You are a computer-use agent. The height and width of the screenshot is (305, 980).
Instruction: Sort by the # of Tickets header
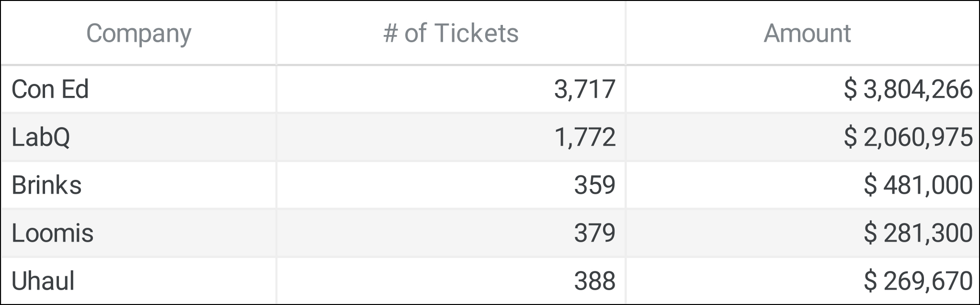[x=451, y=34]
